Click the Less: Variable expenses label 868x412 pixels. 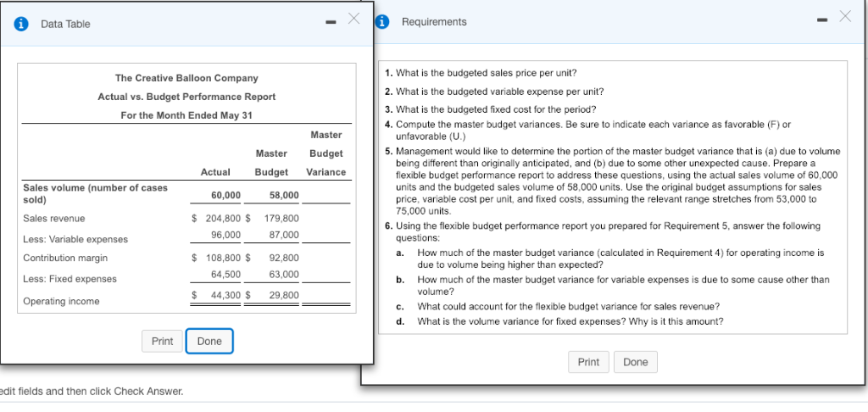click(75, 239)
